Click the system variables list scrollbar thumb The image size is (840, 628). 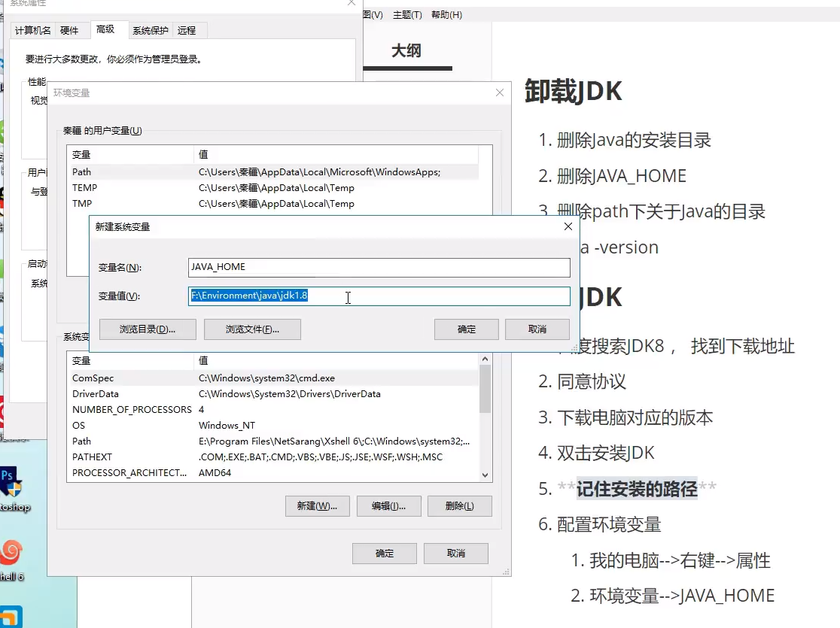click(x=485, y=390)
